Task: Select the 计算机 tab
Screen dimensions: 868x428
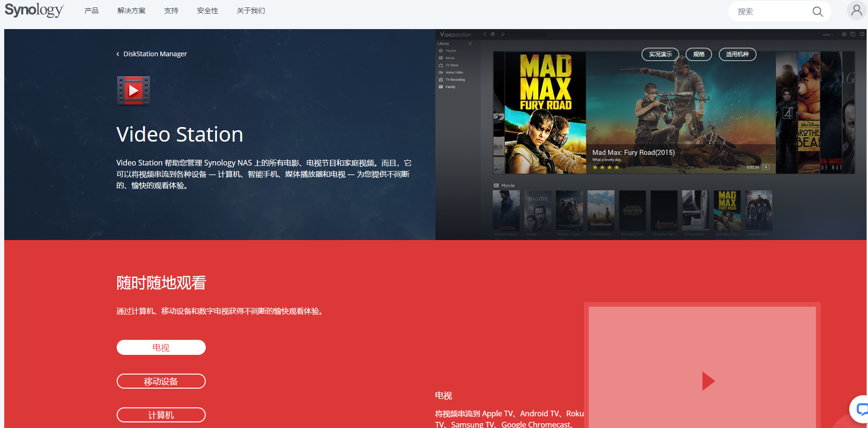Action: (161, 415)
